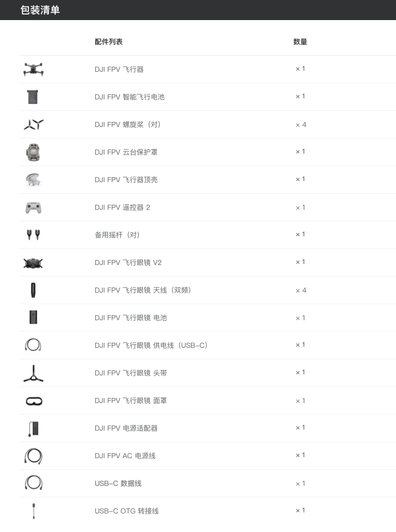Click DJI FPV 飞行眼镜 供电线 (USB-C) text

pyautogui.click(x=151, y=345)
